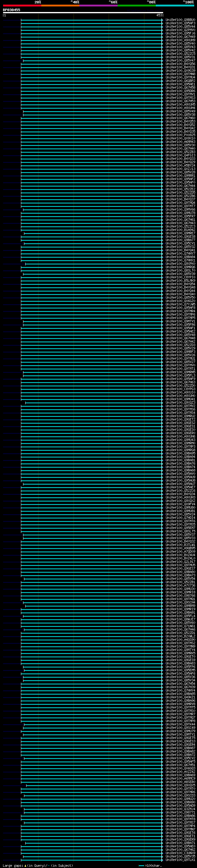Screen dimensions: 197x868
Task: Select hit label UniRef100_Q09FV4
Action: point(180,504)
